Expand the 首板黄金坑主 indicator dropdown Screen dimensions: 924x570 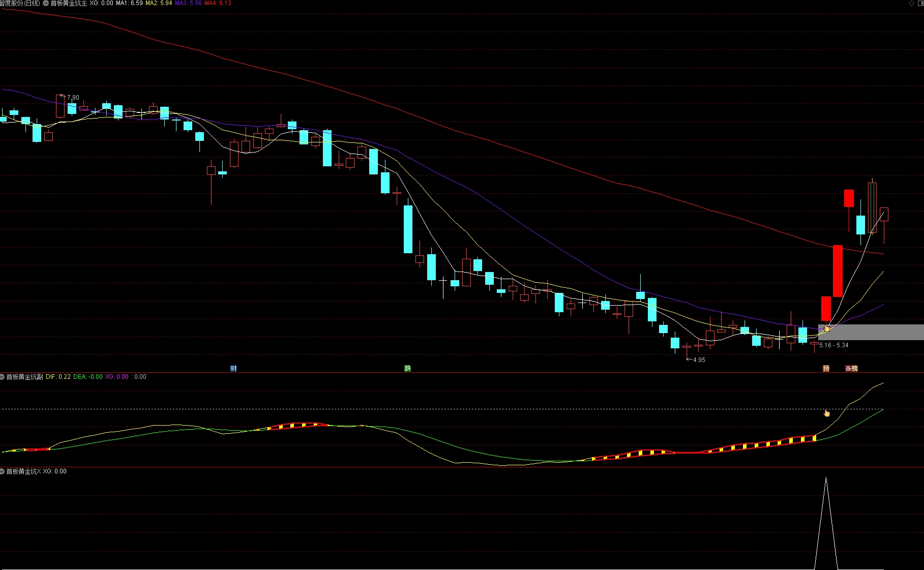(x=46, y=3)
